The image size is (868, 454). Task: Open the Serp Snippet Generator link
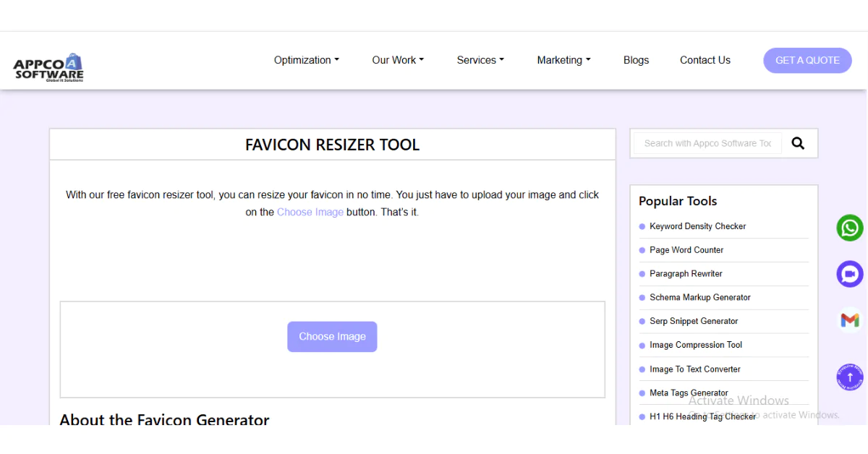[693, 321]
